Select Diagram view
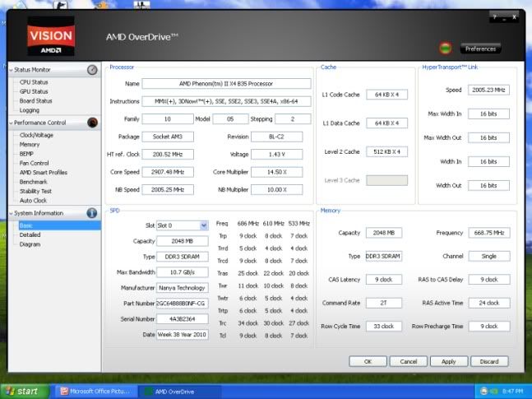532x399 pixels. [x=30, y=244]
